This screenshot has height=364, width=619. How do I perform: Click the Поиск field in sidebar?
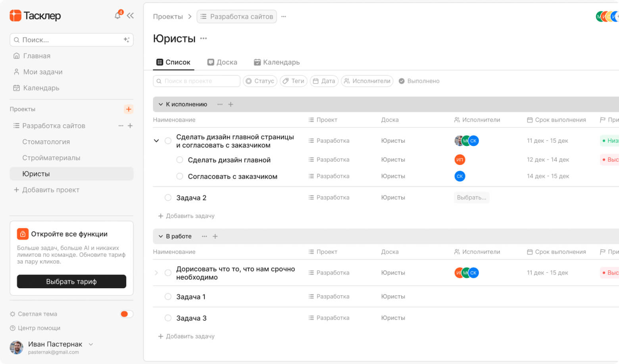(x=71, y=40)
